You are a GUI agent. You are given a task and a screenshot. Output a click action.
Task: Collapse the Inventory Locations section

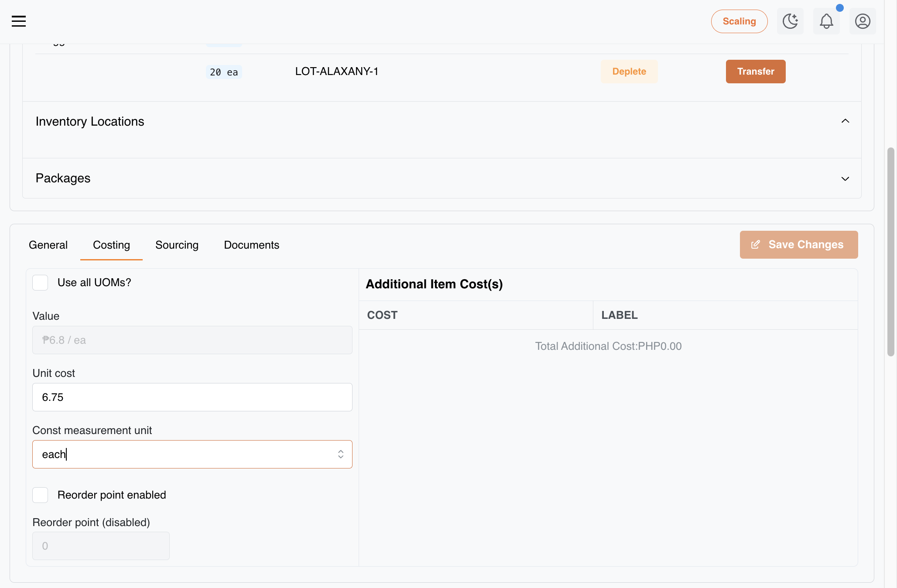845,121
